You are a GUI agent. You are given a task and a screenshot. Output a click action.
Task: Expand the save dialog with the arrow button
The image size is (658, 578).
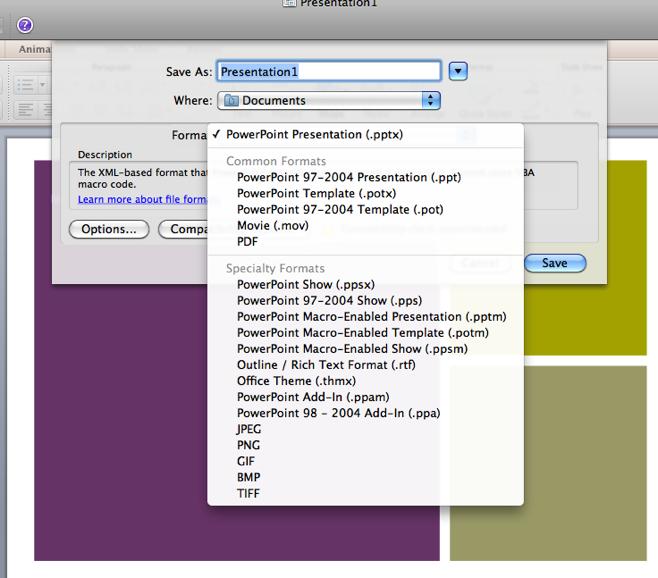tap(458, 71)
